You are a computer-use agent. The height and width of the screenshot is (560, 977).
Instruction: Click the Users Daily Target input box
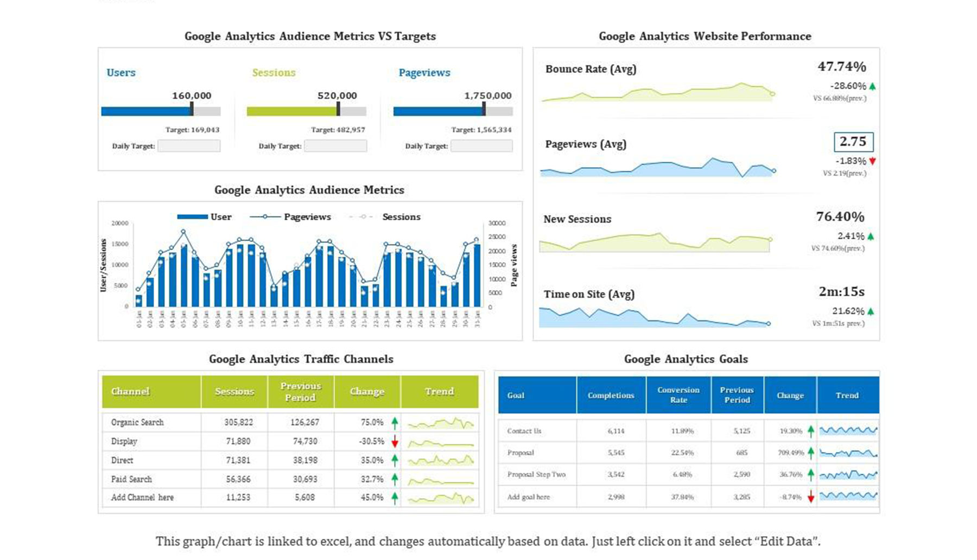click(x=189, y=145)
